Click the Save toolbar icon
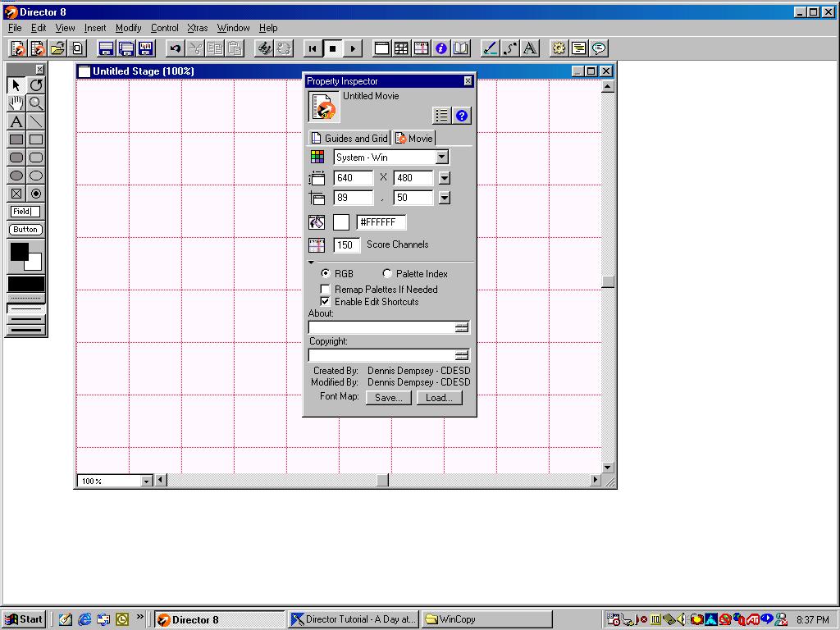 click(106, 48)
